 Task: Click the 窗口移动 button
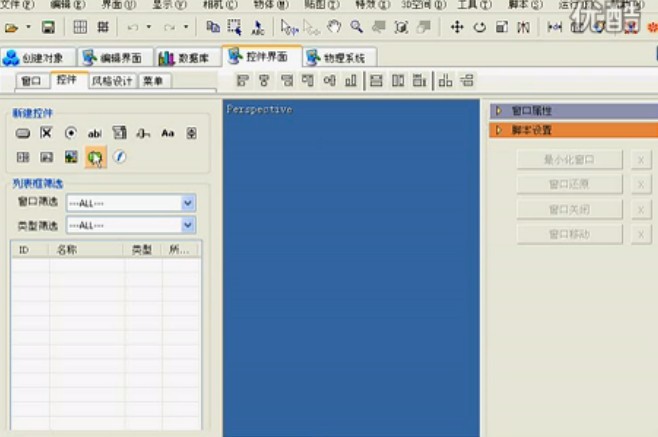pyautogui.click(x=569, y=234)
